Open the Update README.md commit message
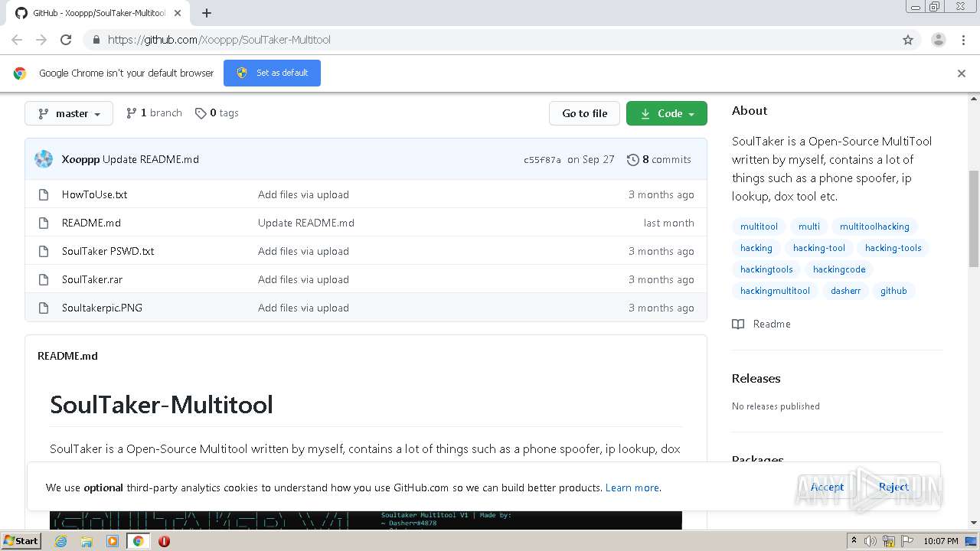Viewport: 980px width, 551px height. coord(151,159)
